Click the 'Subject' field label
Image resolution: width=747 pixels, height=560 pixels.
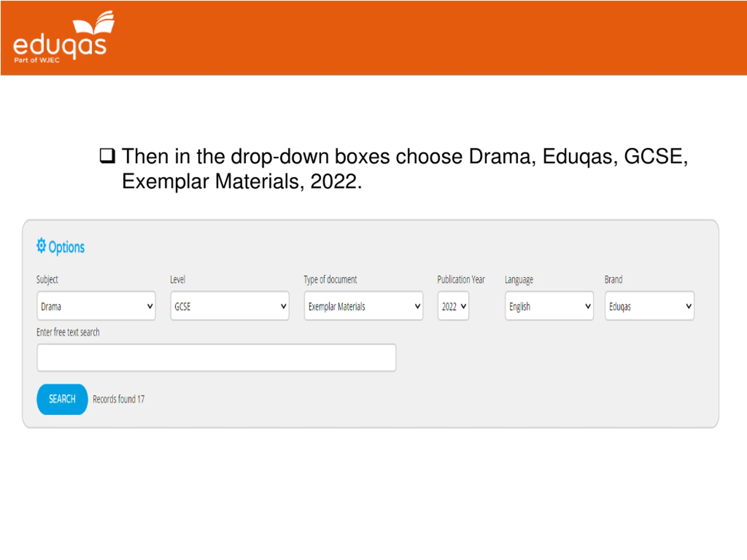pos(47,279)
